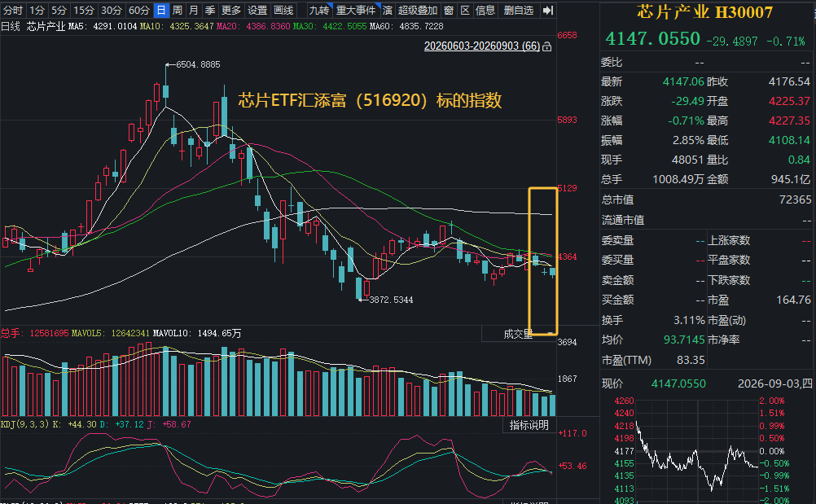Click the 金额 value 945.1亿
The width and height of the screenshot is (816, 504).
(791, 179)
